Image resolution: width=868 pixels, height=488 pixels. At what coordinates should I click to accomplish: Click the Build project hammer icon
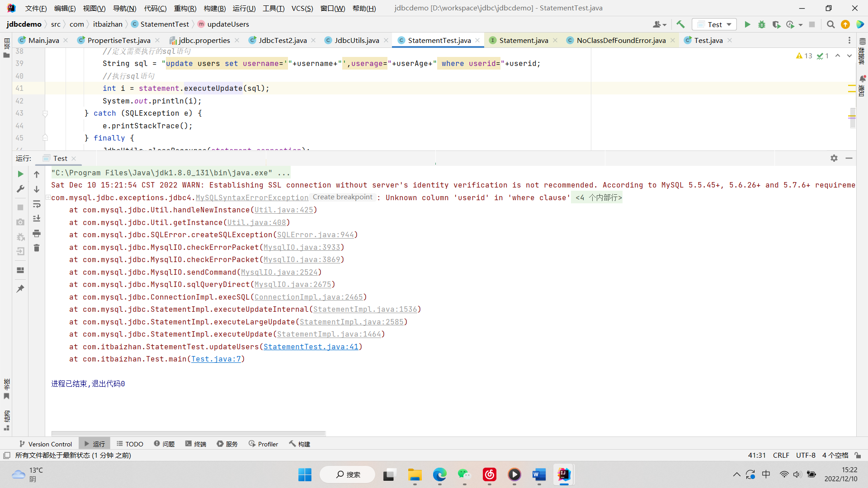(x=680, y=24)
